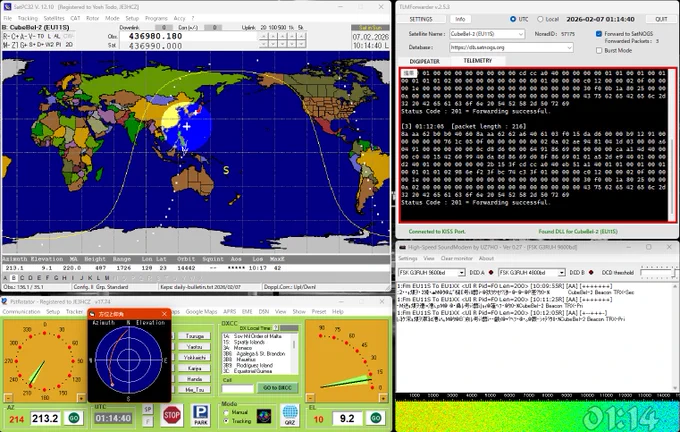
Task: Open the Google Maps menu in PstRotator
Action: click(x=201, y=311)
